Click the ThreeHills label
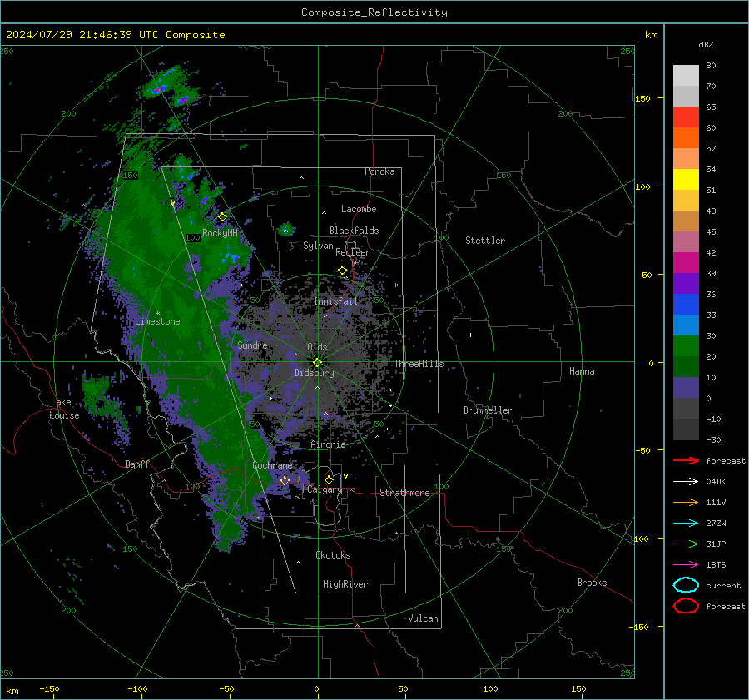Viewport: 749px width, 700px height. point(419,364)
